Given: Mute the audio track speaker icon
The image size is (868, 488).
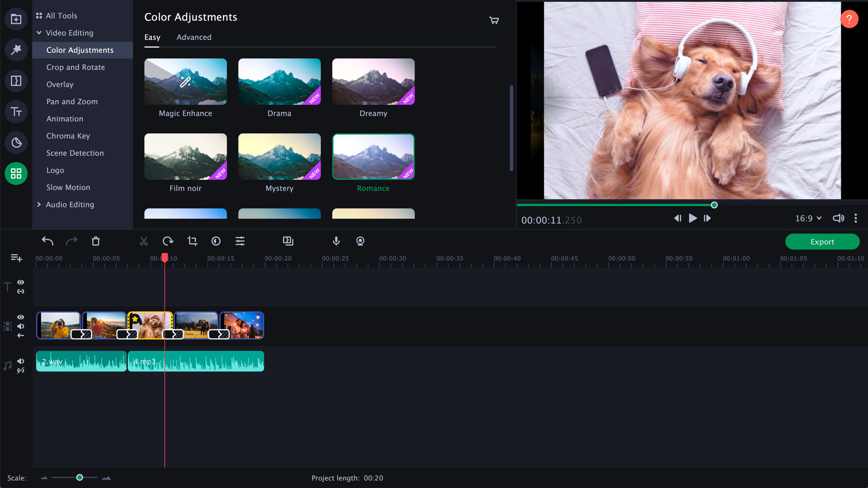Looking at the screenshot, I should [21, 361].
